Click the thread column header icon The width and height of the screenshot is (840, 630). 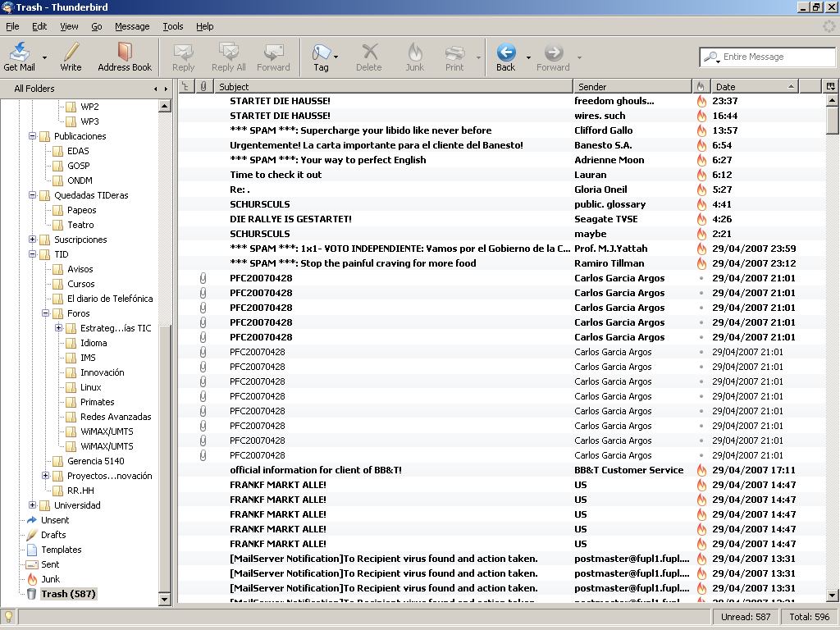click(x=185, y=86)
